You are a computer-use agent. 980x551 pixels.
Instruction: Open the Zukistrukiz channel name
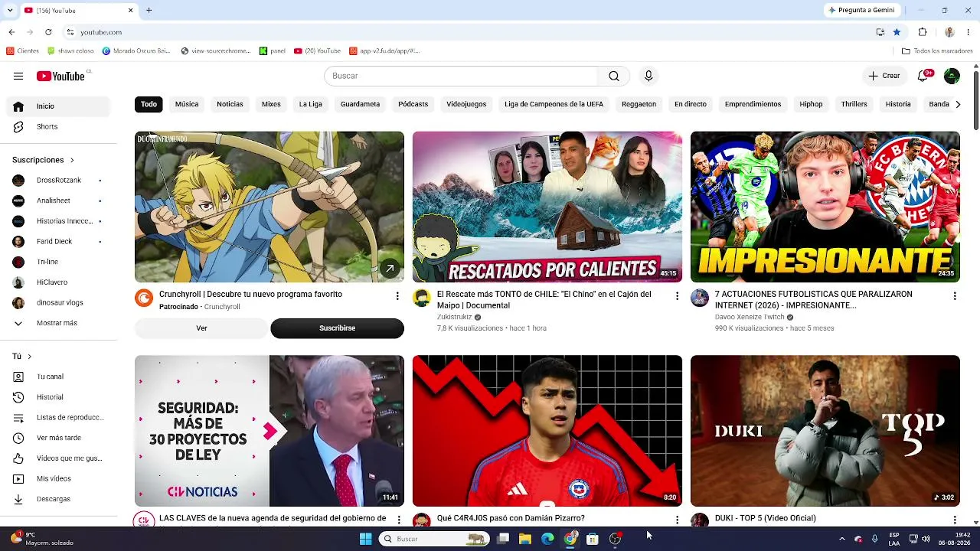[454, 317]
